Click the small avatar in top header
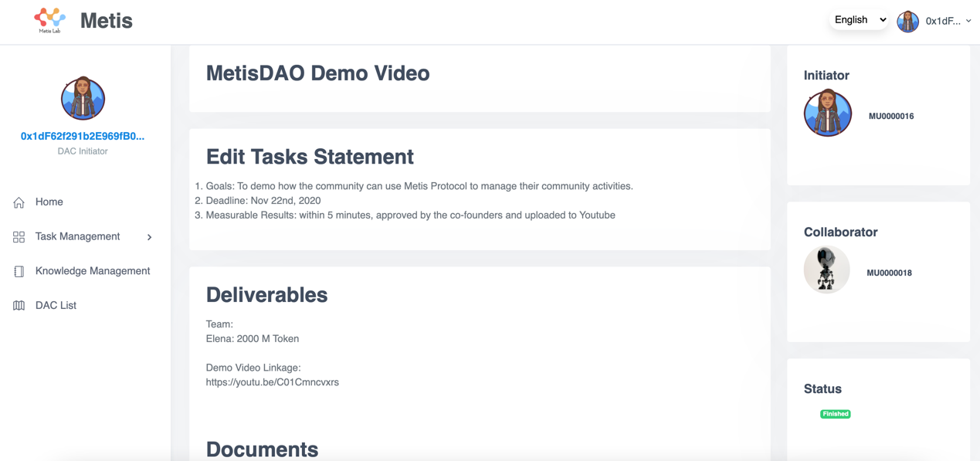980x461 pixels. (907, 21)
